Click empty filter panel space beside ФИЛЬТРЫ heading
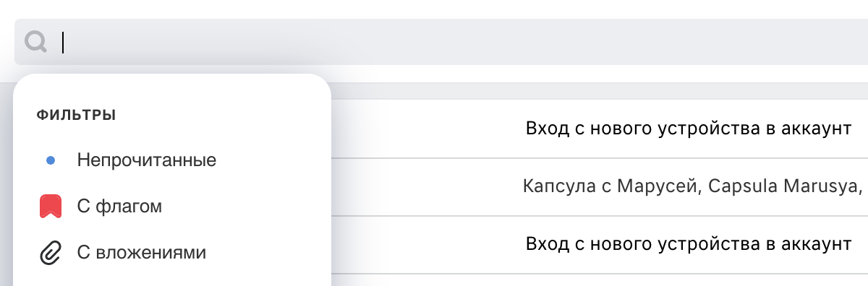This screenshot has width=868, height=286. coord(217,115)
